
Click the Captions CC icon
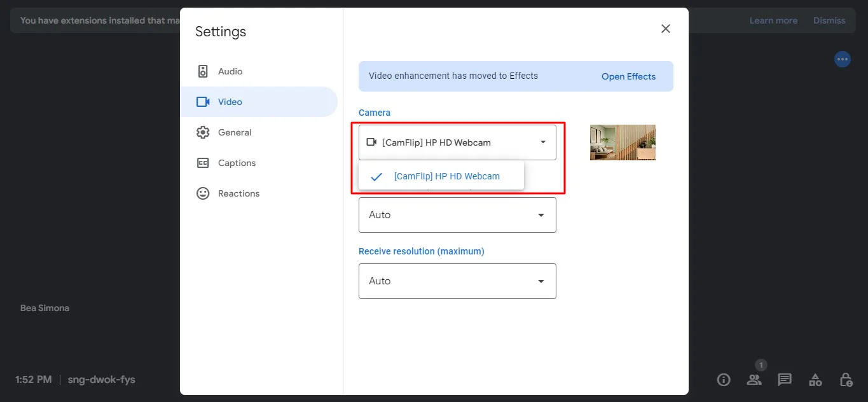[x=203, y=163]
